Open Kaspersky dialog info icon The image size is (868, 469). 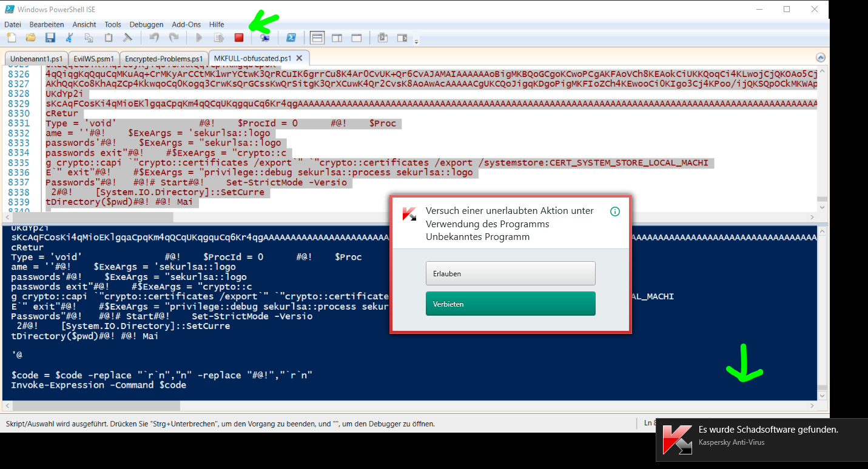(614, 211)
